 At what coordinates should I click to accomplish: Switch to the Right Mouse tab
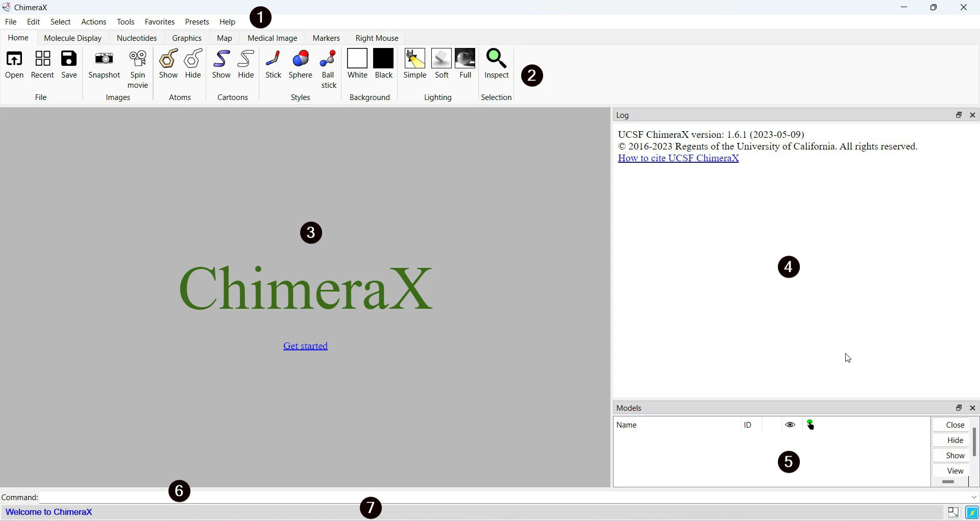pos(377,38)
